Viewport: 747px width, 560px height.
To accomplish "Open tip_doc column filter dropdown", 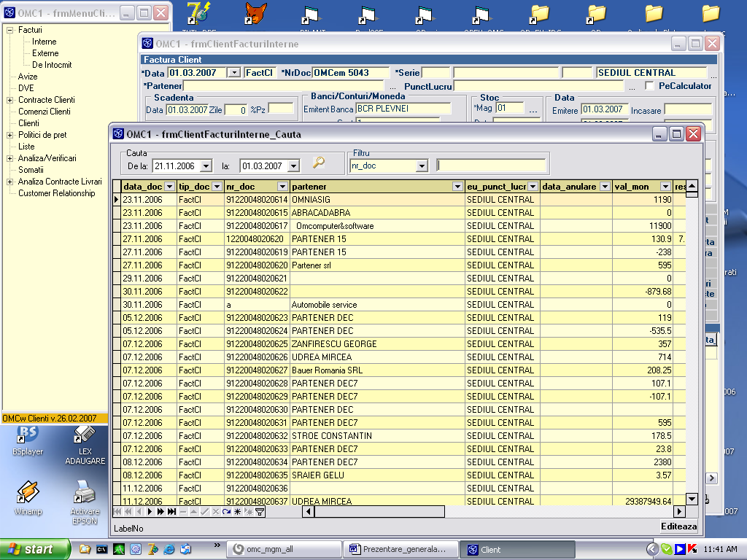I will pos(217,187).
